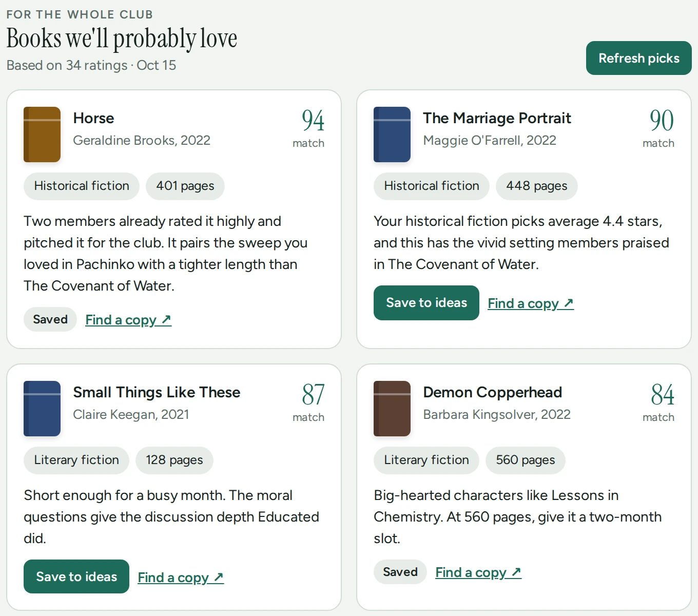Toggle the Saved button on Horse

tap(50, 319)
